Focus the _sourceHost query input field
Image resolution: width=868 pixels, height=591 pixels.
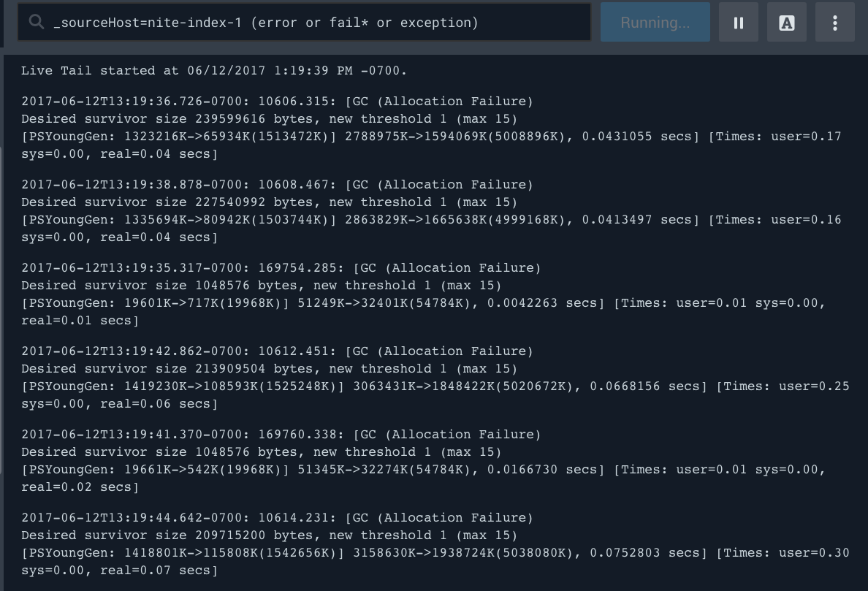pyautogui.click(x=314, y=23)
